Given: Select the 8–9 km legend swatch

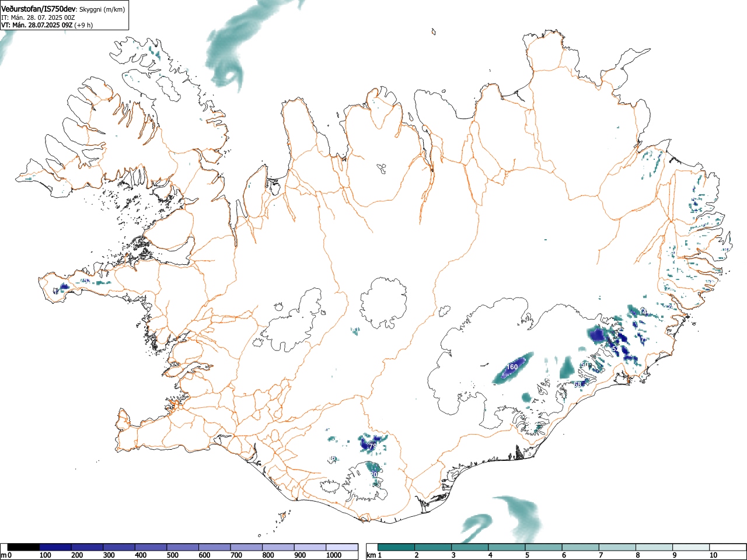Looking at the screenshot, I should pyautogui.click(x=654, y=547).
